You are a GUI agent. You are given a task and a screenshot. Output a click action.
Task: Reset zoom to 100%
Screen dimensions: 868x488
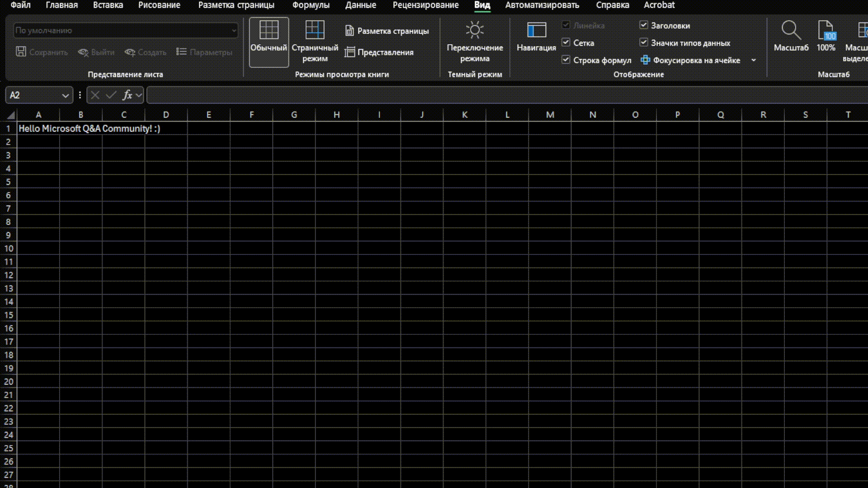pos(826,37)
